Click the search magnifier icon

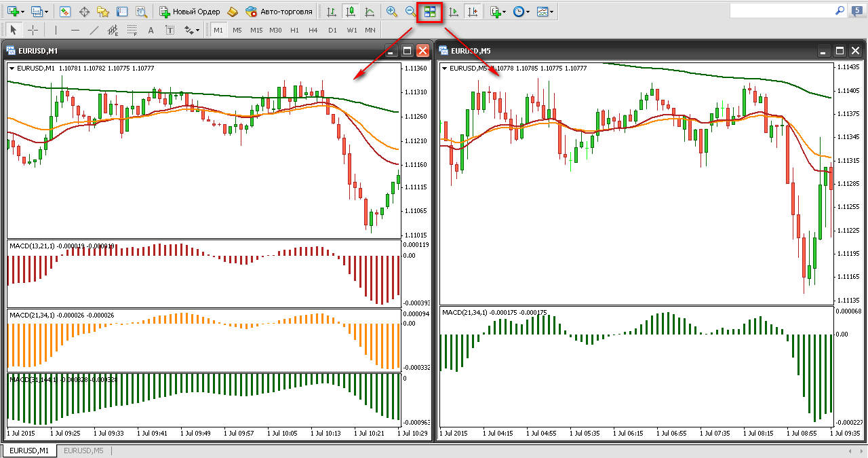840,11
